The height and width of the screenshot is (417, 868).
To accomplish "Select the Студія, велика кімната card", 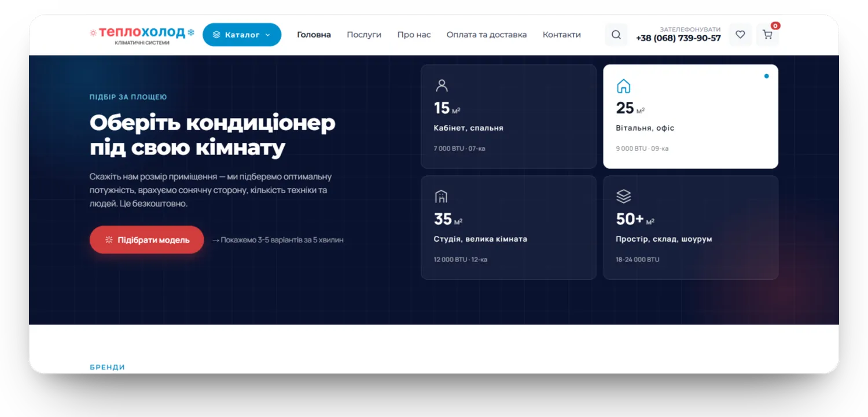I will (x=509, y=227).
